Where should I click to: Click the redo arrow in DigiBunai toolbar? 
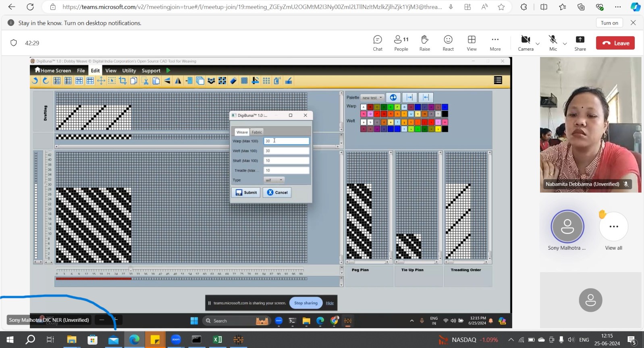[x=46, y=81]
